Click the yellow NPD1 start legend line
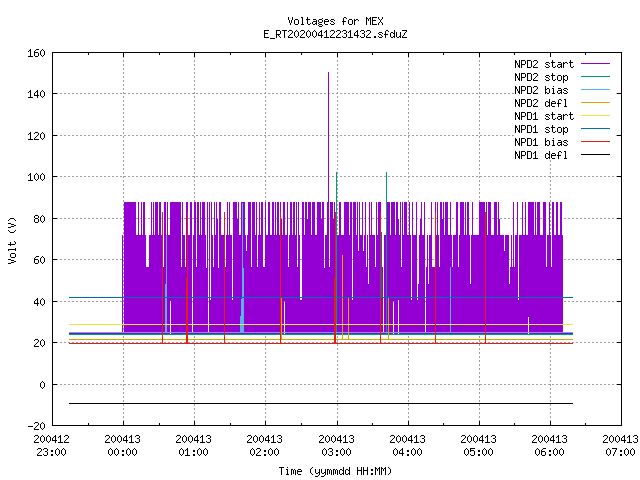 pyautogui.click(x=595, y=116)
